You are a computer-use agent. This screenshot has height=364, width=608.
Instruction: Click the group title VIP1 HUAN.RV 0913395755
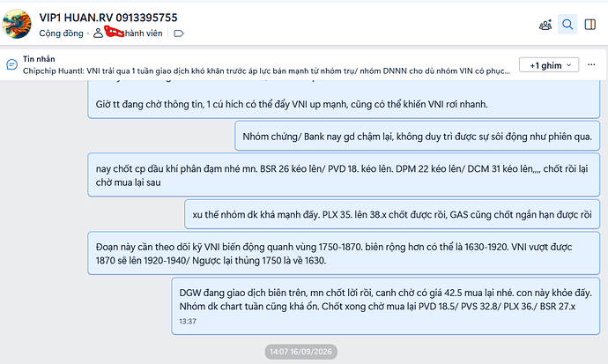coord(108,18)
